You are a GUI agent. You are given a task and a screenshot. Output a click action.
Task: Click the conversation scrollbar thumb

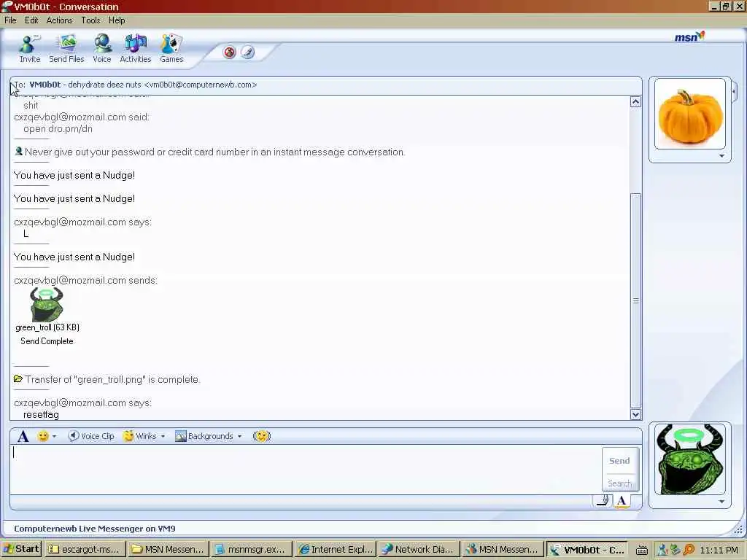[x=635, y=300]
